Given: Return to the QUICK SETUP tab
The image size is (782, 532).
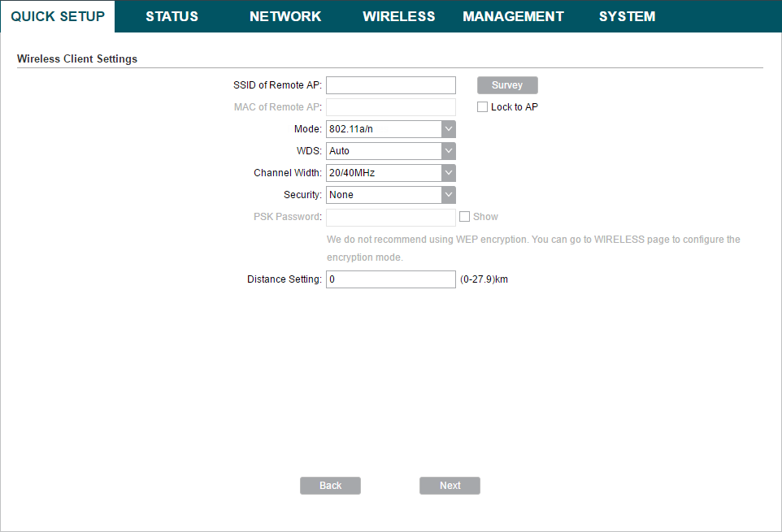Looking at the screenshot, I should pyautogui.click(x=57, y=16).
